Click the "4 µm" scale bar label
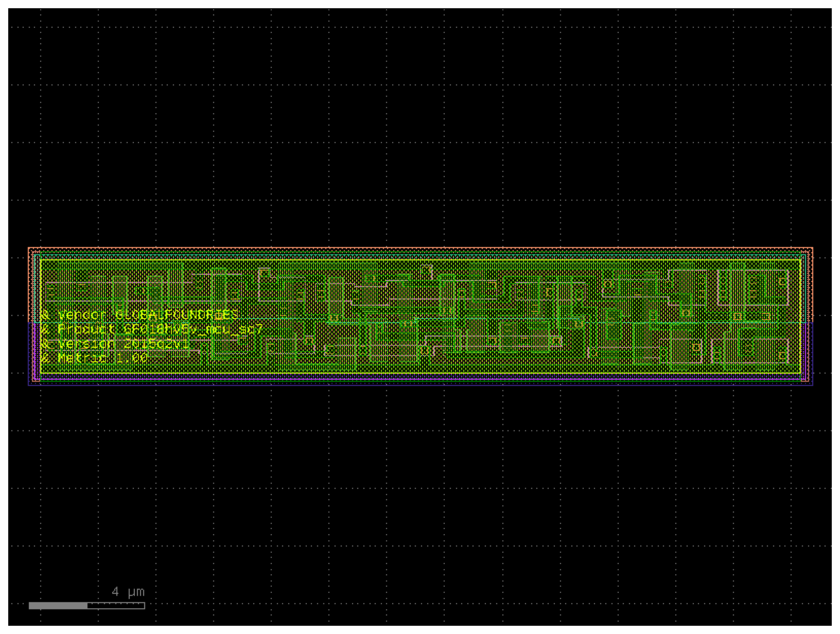This screenshot has width=840, height=634. [128, 592]
